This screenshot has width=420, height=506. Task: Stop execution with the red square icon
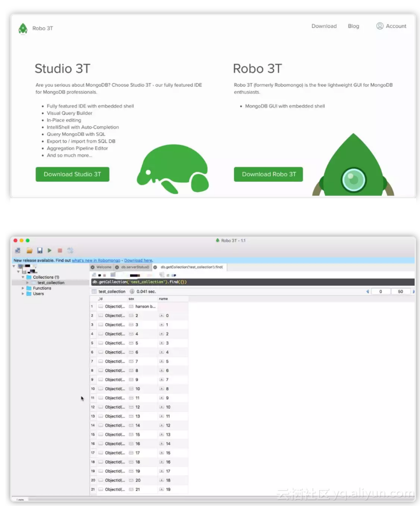tap(60, 250)
